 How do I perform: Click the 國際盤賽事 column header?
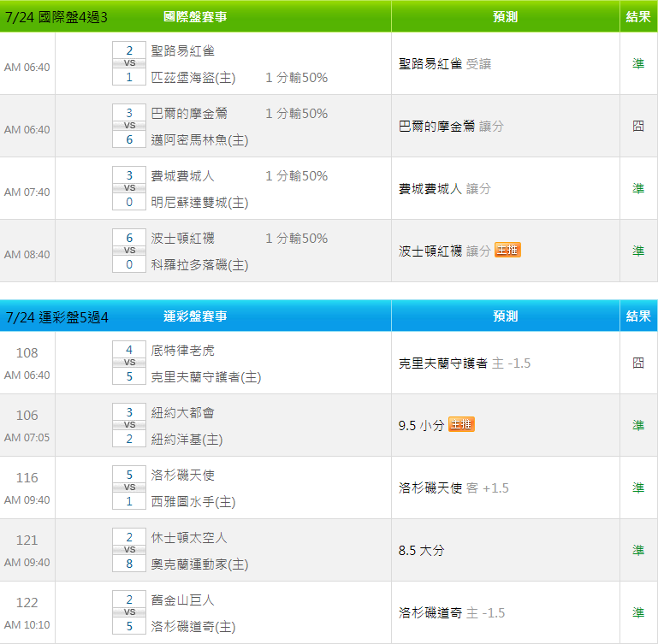[x=195, y=17]
